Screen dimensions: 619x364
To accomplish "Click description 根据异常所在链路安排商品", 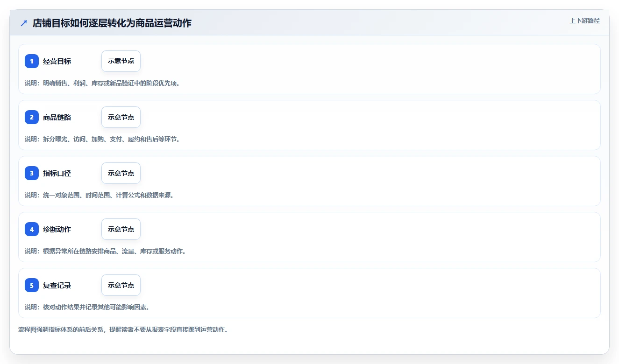I will click(x=106, y=251).
